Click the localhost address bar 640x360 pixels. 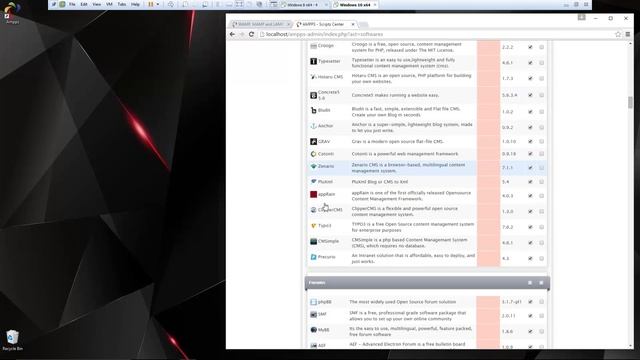437,34
